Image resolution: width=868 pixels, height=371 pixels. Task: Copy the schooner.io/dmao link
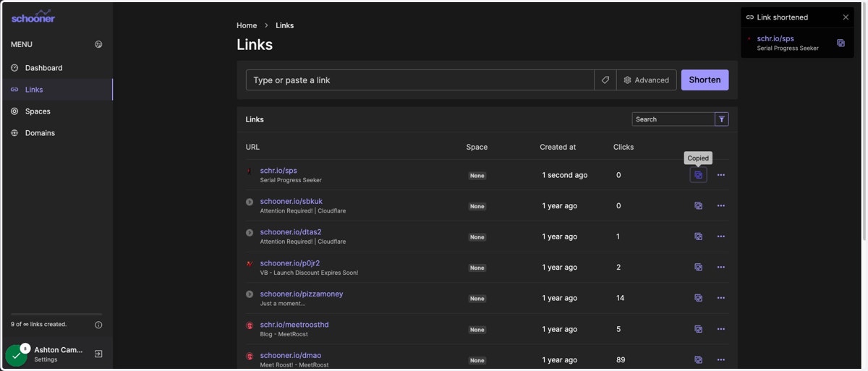click(698, 359)
